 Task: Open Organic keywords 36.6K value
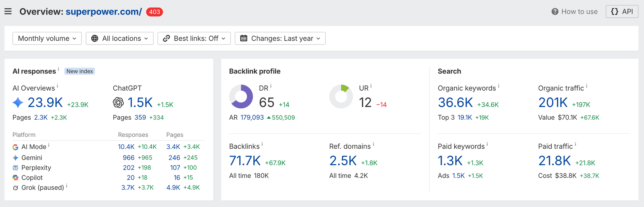click(455, 103)
